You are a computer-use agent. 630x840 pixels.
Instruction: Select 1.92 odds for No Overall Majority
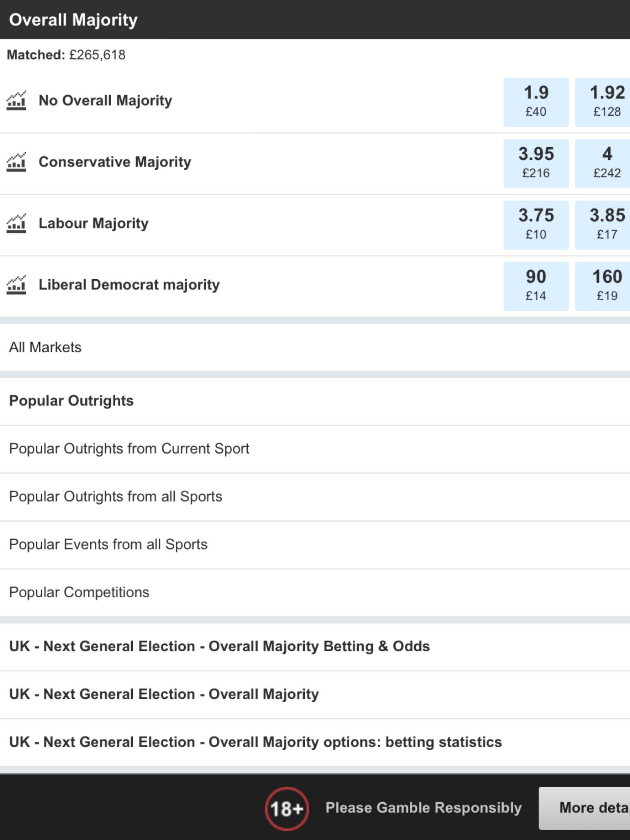click(x=603, y=102)
